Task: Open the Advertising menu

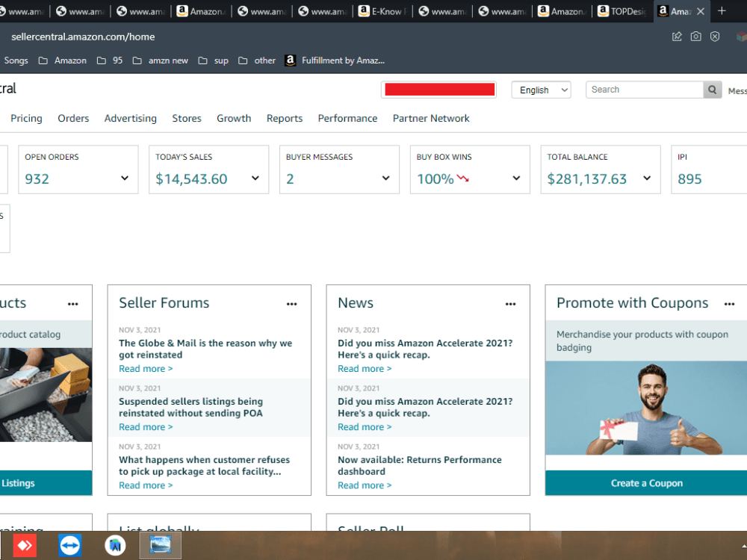Action: (131, 118)
